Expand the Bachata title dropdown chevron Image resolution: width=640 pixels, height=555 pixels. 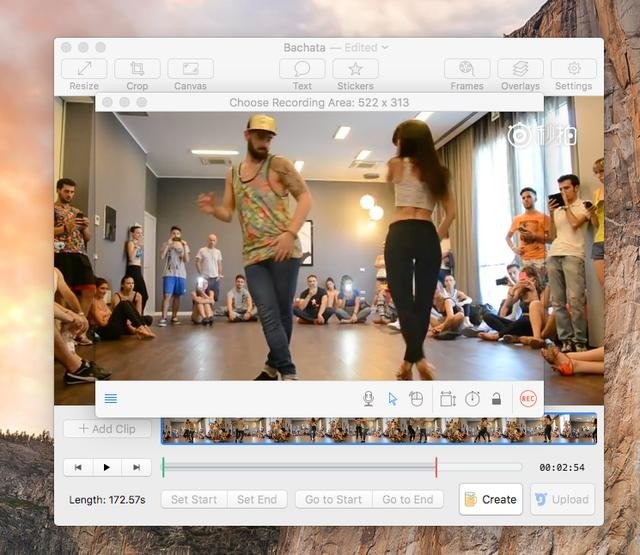point(385,47)
